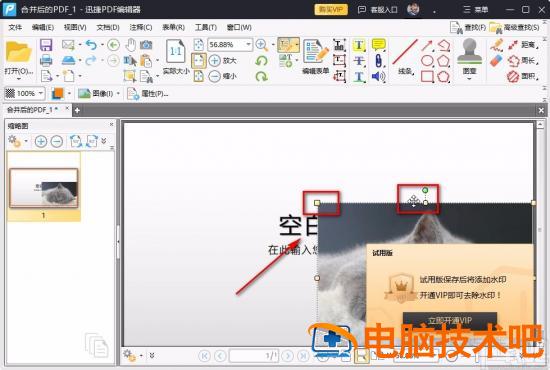Click the 客服入口 link

[x=378, y=9]
